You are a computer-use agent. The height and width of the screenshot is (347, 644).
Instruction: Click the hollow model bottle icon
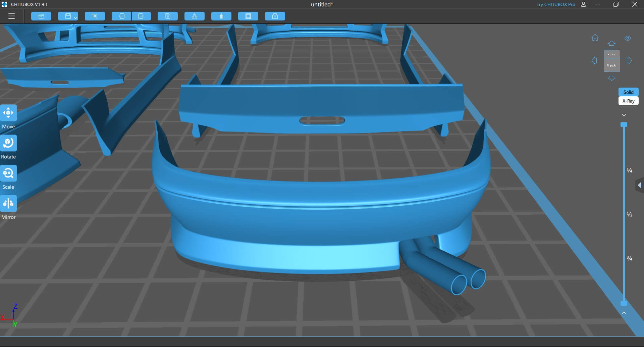pyautogui.click(x=221, y=16)
